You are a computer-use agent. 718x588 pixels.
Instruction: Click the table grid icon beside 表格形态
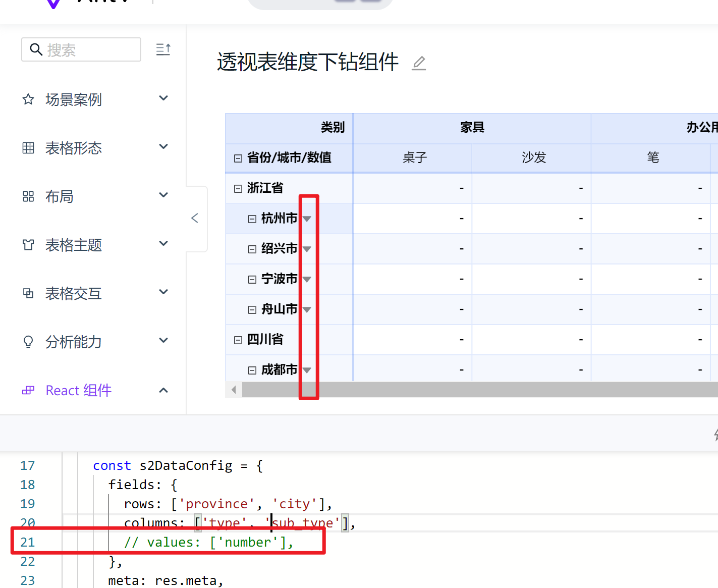click(28, 148)
